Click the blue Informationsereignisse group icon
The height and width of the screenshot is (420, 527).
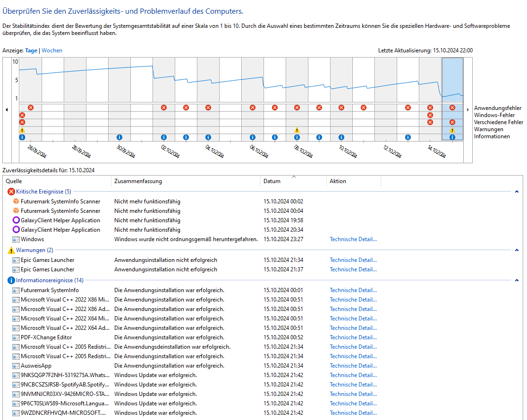click(11, 280)
